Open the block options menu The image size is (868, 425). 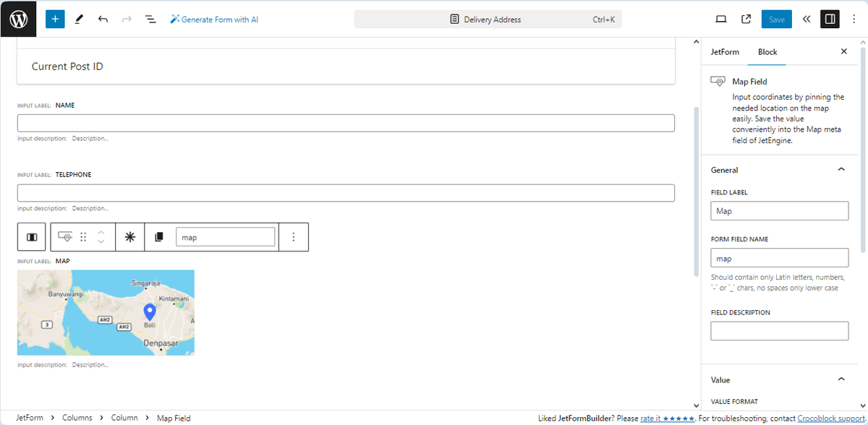coord(294,236)
